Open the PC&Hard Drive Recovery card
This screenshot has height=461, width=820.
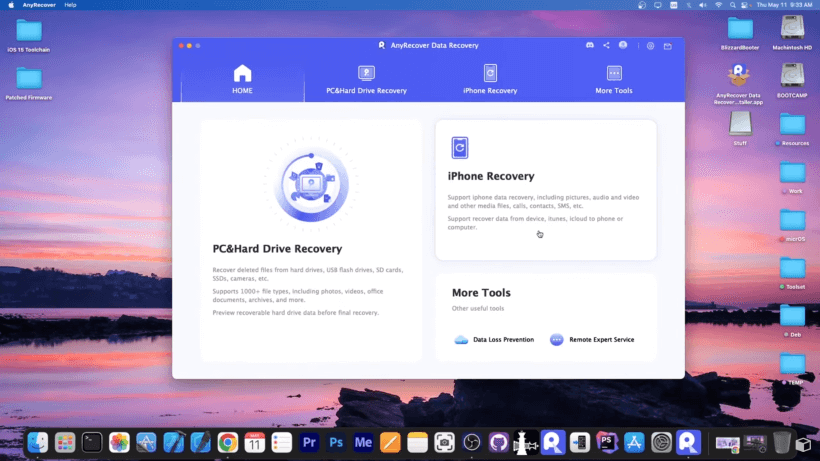point(311,240)
